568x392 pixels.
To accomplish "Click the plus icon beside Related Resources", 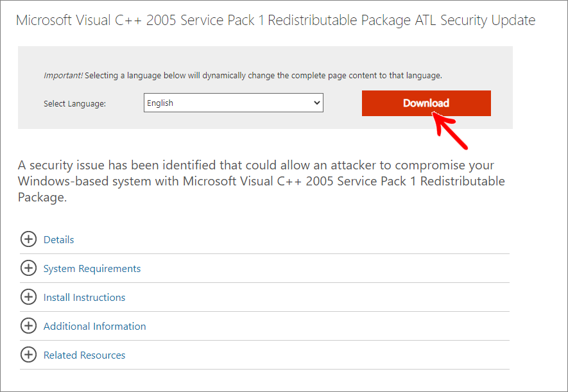I will pyautogui.click(x=28, y=355).
